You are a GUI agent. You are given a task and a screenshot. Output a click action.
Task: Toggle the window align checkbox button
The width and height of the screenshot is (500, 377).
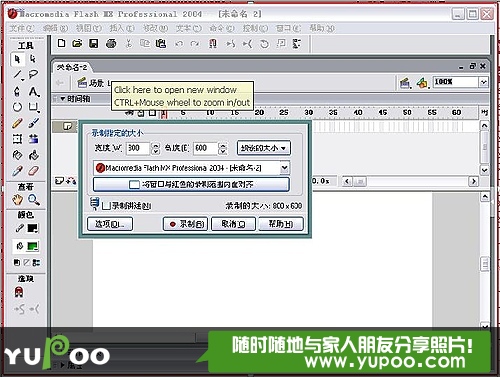point(191,184)
